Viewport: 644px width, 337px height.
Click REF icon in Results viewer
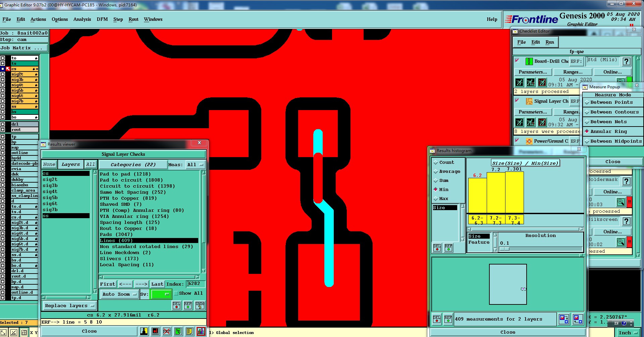point(188,305)
